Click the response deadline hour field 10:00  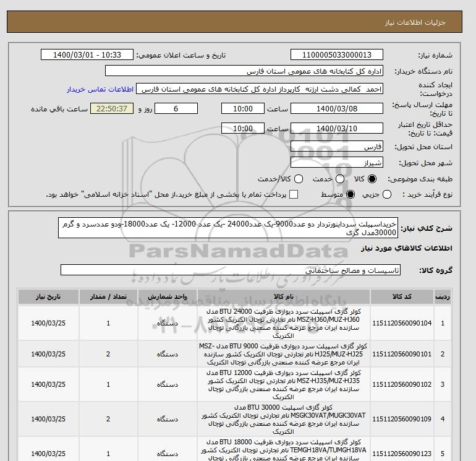click(242, 108)
